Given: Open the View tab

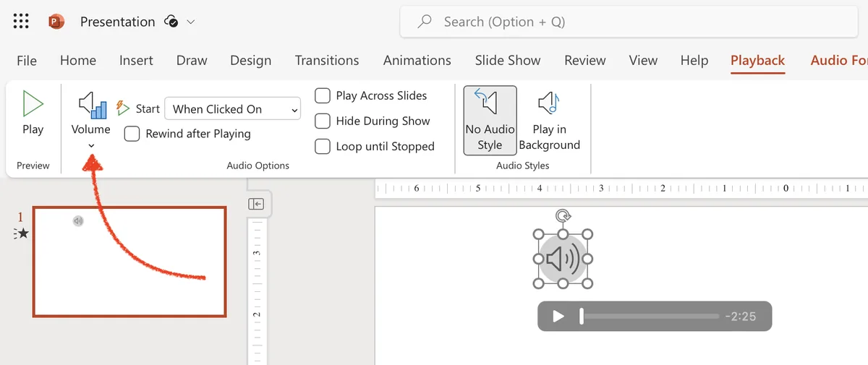Looking at the screenshot, I should pyautogui.click(x=643, y=60).
